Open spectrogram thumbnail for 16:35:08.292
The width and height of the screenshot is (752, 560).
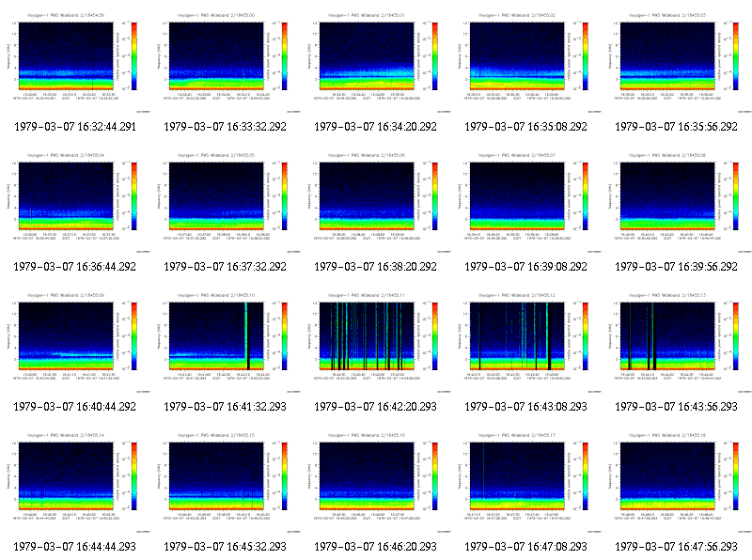tap(526, 61)
